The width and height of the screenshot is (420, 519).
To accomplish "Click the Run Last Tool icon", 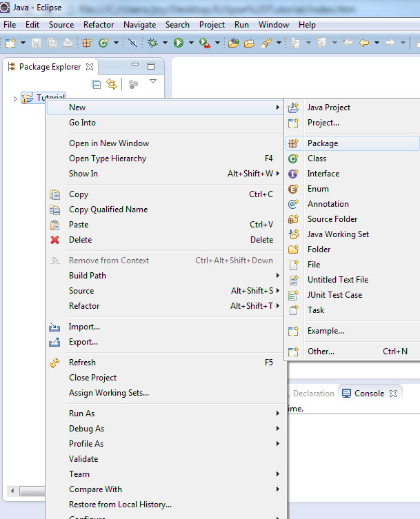I will tap(204, 43).
